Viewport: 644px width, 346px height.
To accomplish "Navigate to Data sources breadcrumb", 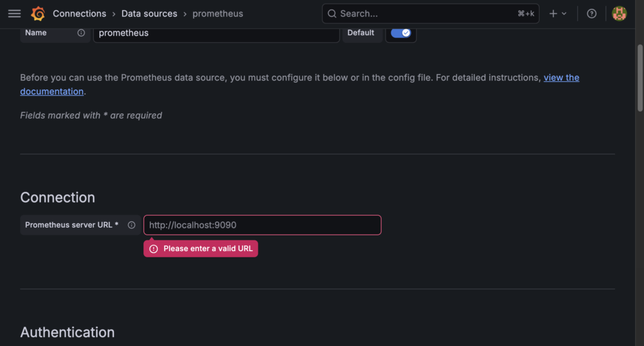I will coord(149,14).
